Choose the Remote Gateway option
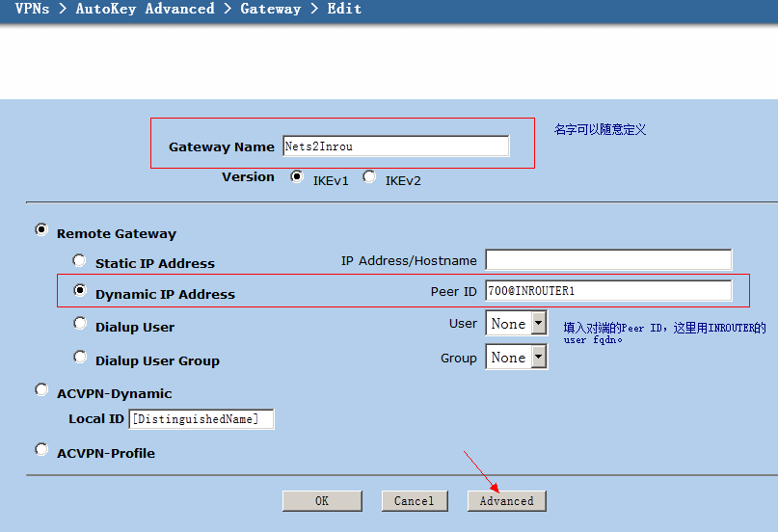778x532 pixels. (x=41, y=230)
